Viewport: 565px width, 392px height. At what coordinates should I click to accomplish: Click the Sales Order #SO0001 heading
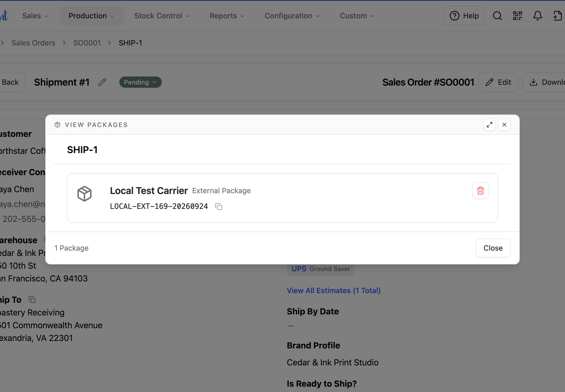point(428,82)
